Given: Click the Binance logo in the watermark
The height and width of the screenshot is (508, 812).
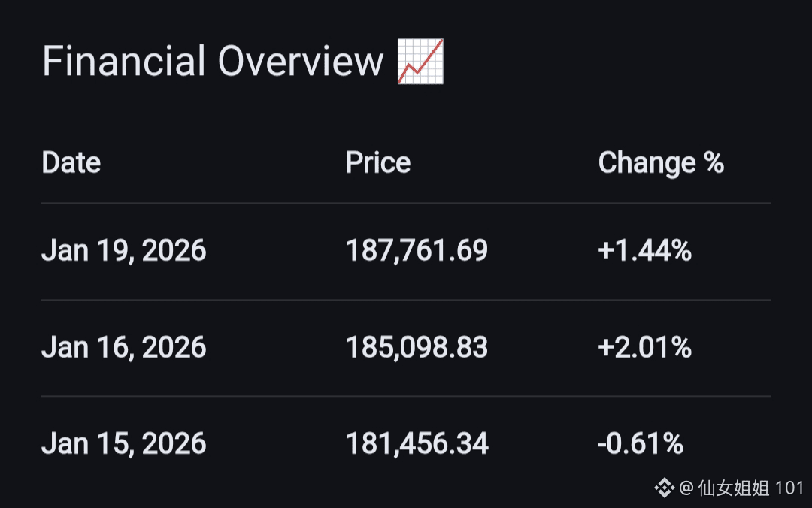Looking at the screenshot, I should pyautogui.click(x=664, y=489).
